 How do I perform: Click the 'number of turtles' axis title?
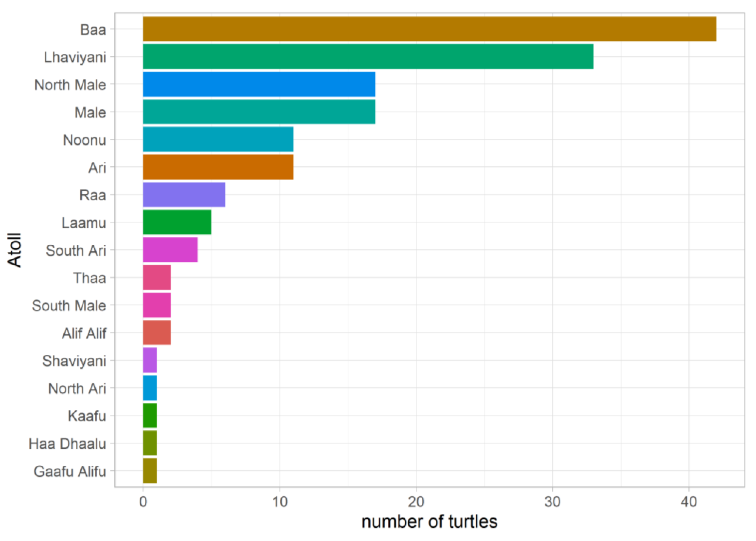[429, 522]
